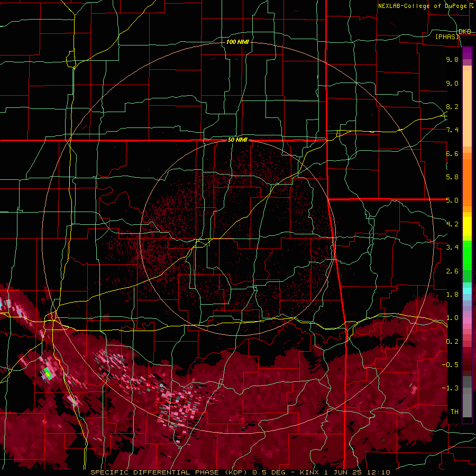Click the 100 NMI range ring label
476x476 pixels.
237,42
